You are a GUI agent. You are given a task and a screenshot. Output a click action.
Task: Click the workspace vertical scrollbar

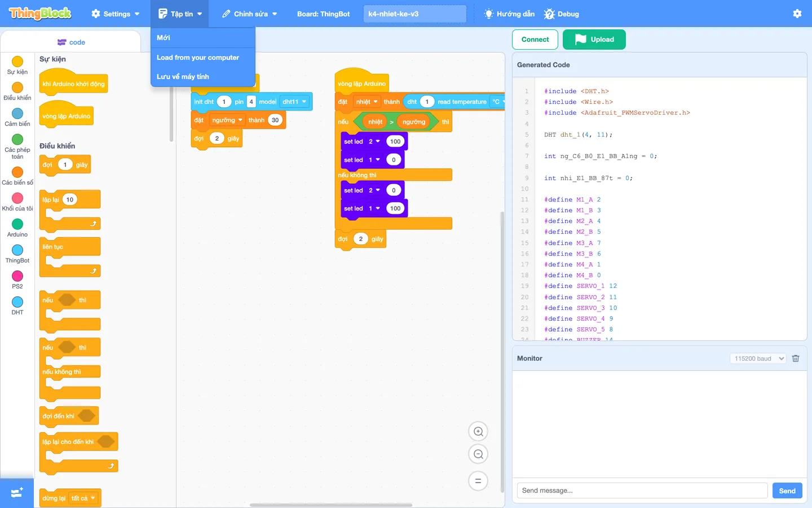502,352
